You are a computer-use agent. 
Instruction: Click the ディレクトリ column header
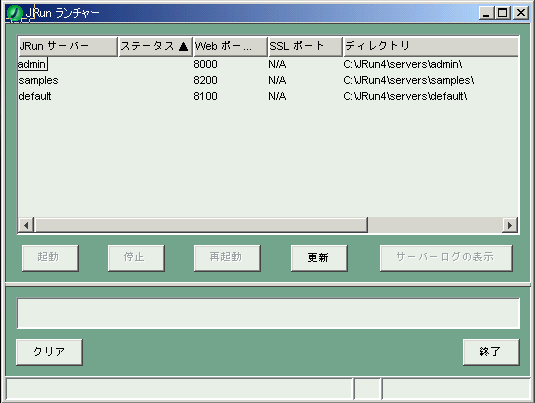[x=431, y=46]
